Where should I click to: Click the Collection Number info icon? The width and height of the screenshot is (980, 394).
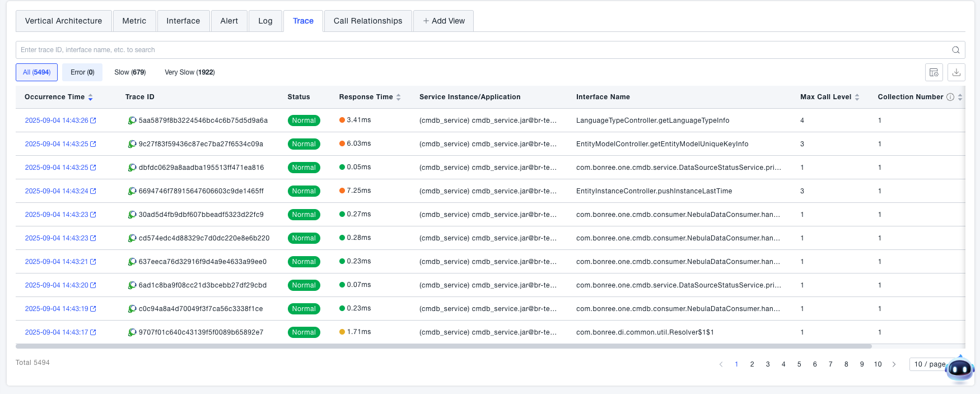(x=950, y=97)
